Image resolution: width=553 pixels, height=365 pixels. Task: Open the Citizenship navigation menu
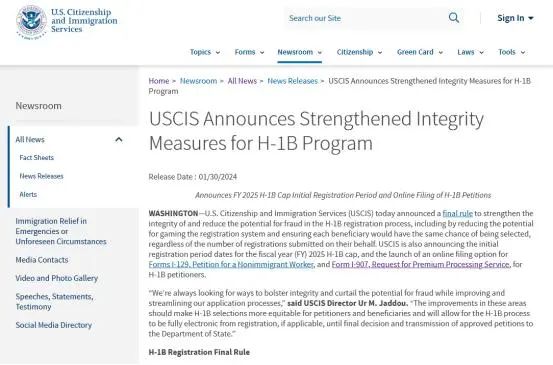359,52
